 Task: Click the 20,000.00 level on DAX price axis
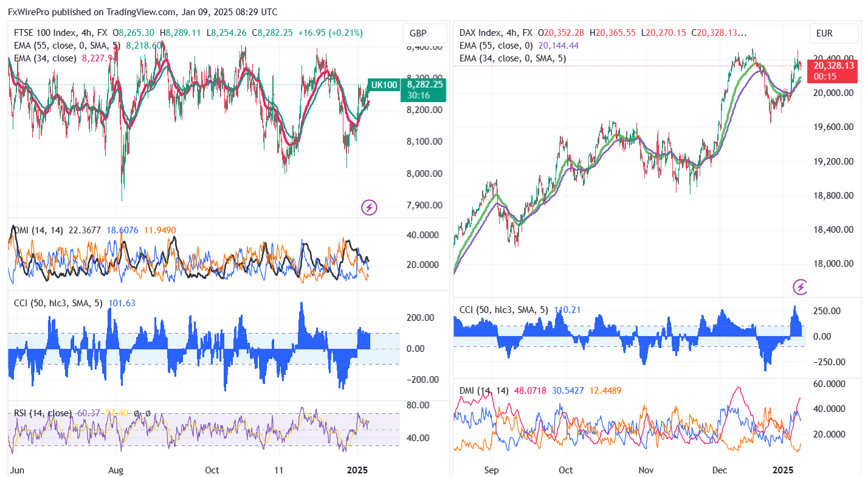click(834, 93)
